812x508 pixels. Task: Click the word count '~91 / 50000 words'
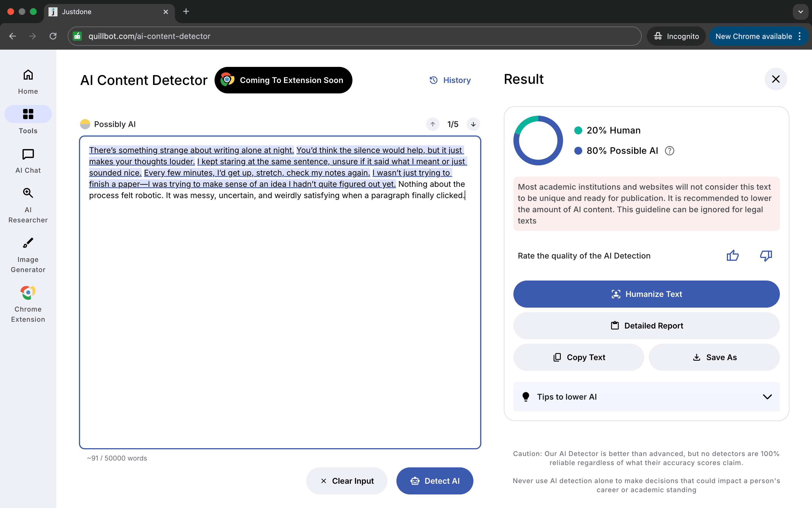point(117,458)
